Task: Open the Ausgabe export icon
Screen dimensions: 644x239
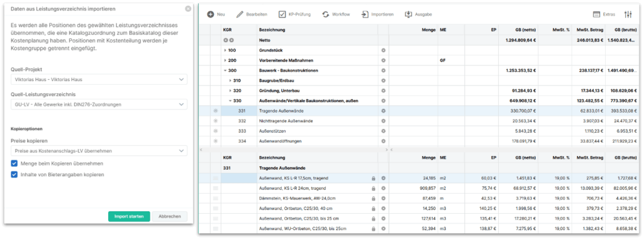Action: (408, 14)
